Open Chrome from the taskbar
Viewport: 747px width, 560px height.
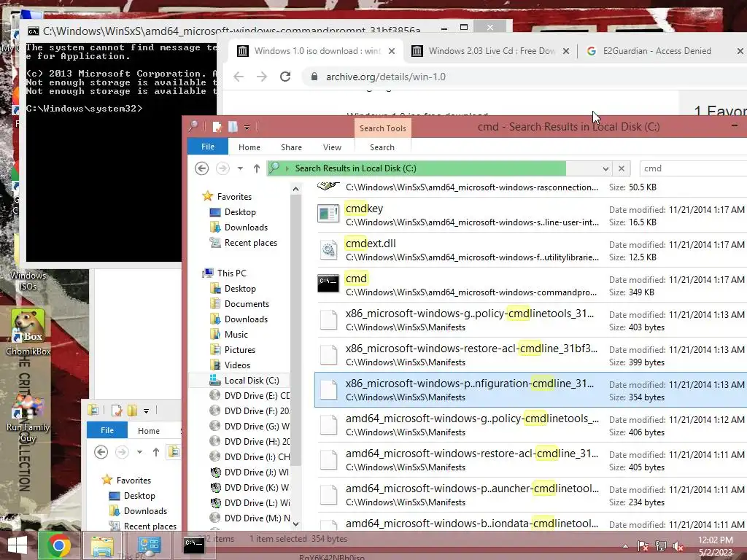point(58,545)
